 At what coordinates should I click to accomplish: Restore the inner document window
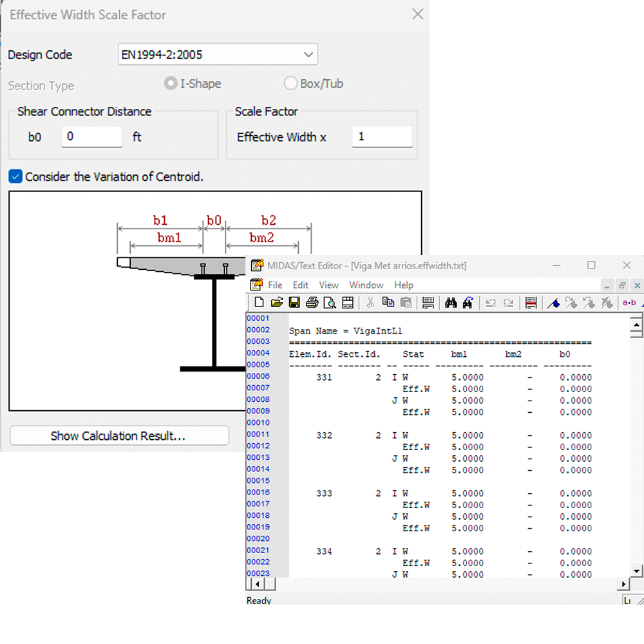(x=622, y=285)
